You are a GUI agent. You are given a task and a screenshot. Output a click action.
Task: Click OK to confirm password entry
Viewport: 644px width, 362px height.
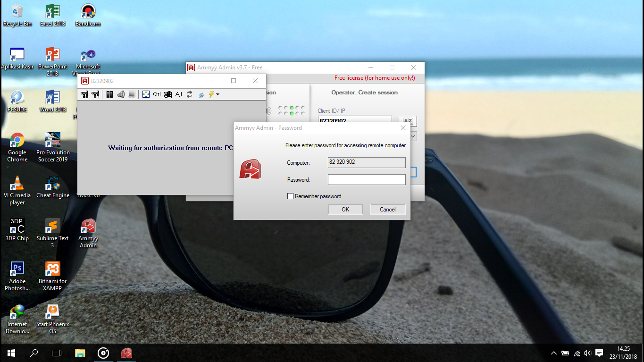(345, 209)
